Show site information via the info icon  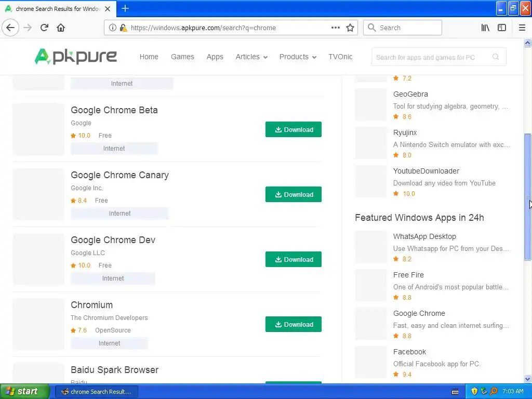[x=113, y=28]
